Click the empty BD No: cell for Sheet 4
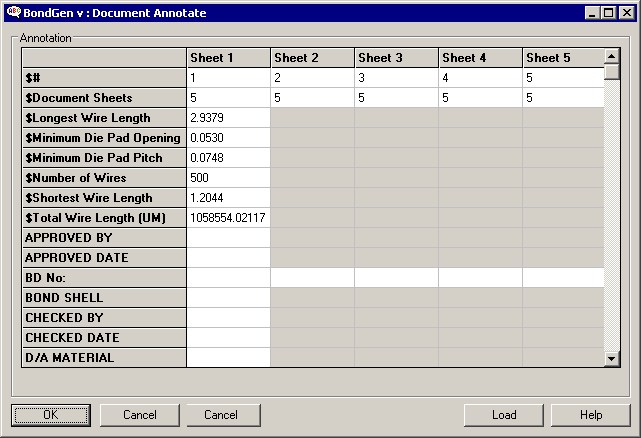This screenshot has height=438, width=641. [x=480, y=278]
